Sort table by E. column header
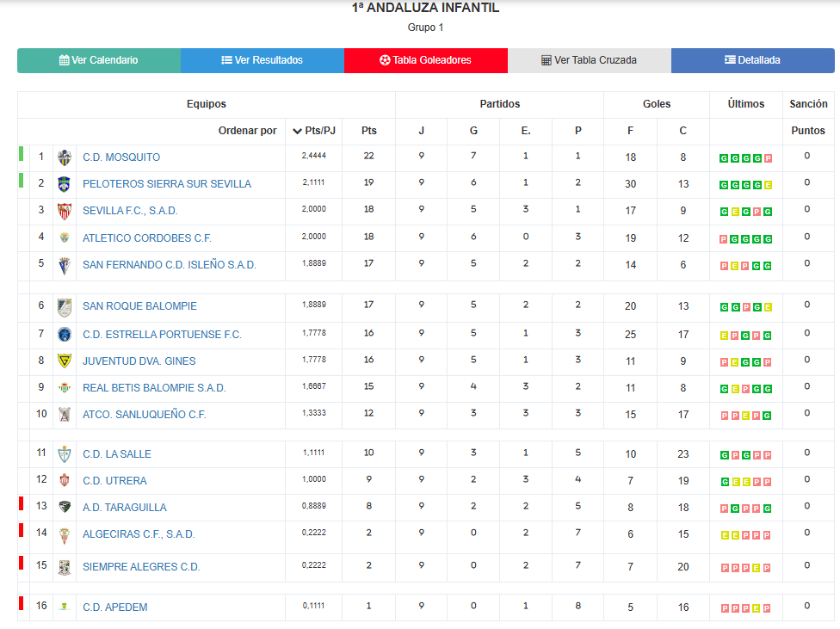This screenshot has width=840, height=629. coord(526,132)
